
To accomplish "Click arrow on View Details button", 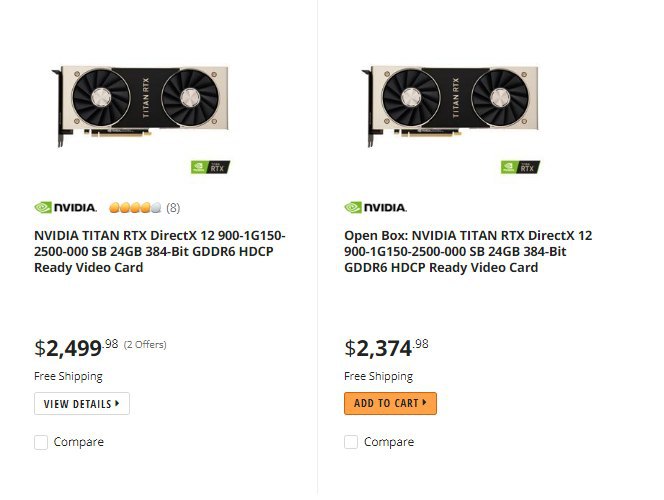I will 117,403.
